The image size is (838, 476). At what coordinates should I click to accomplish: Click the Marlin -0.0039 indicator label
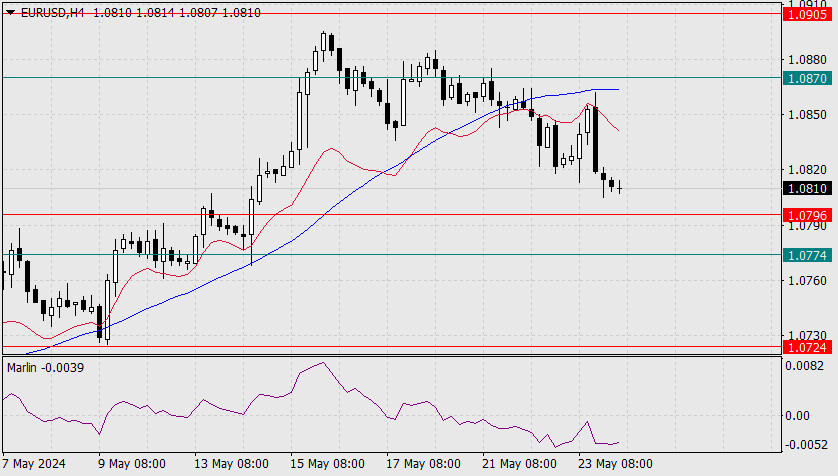pos(45,368)
